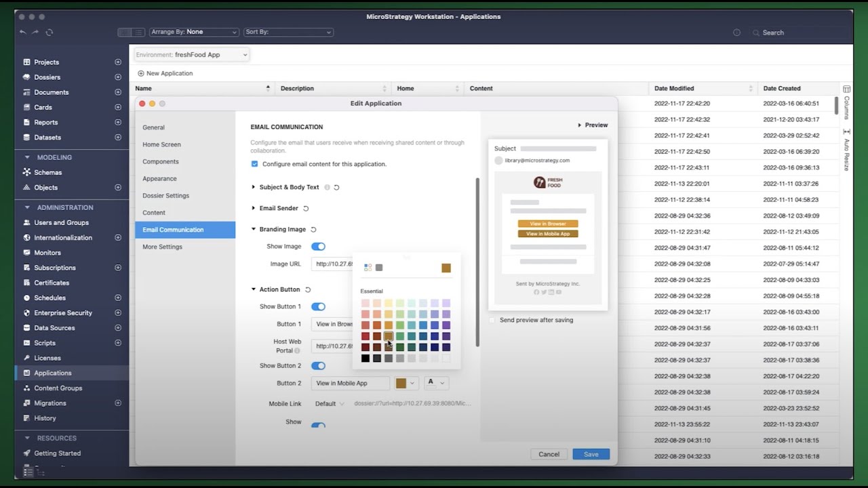Go to the General settings tab
Image resolution: width=868 pixels, height=488 pixels.
[153, 127]
